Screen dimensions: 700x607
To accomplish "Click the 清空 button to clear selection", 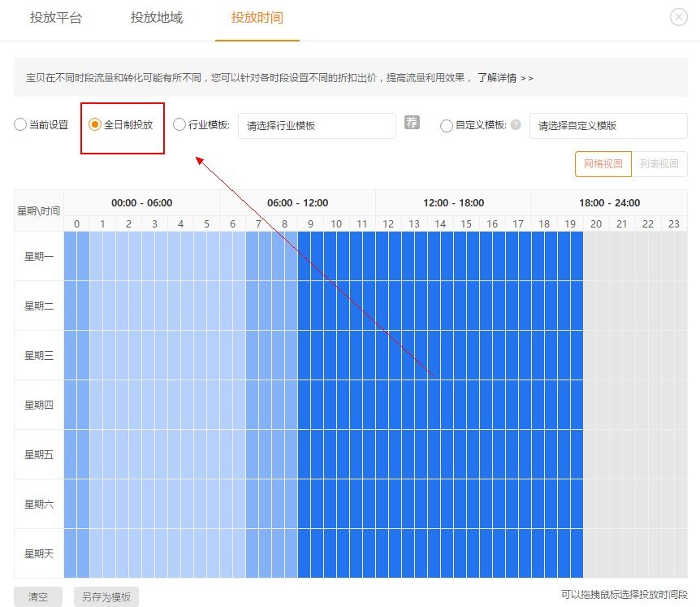I will click(x=37, y=596).
